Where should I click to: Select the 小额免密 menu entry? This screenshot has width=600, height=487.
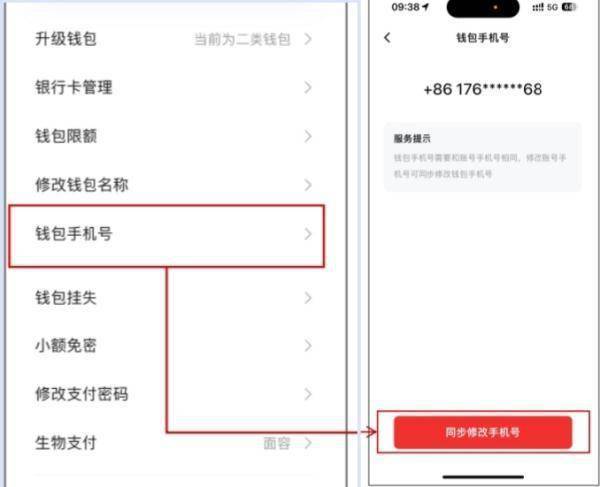point(174,346)
